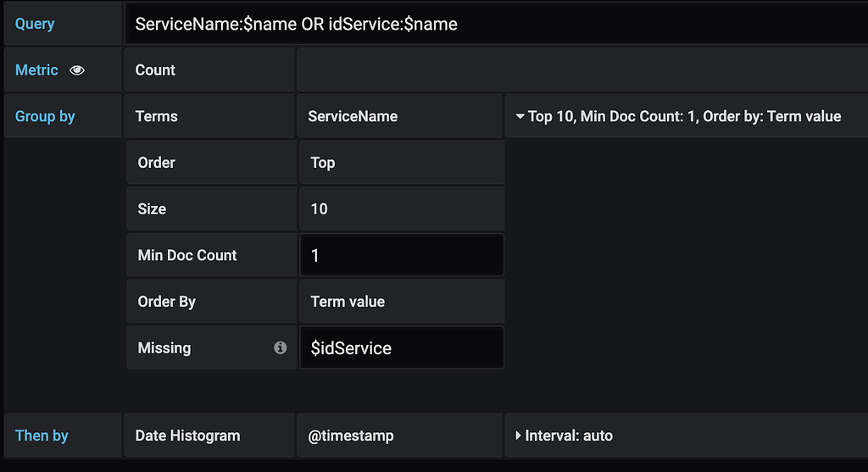
Task: Click into the Query text field
Action: (x=496, y=25)
